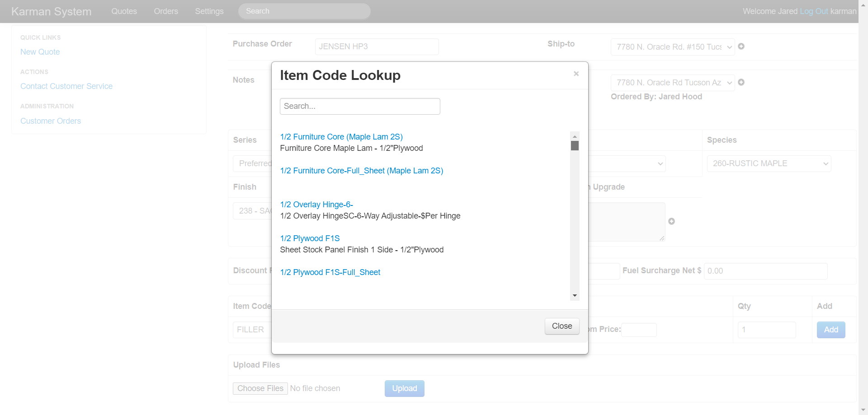Viewport: 868px width, 415px height.
Task: Click the plus icon next to Ship-to address
Action: coord(741,47)
